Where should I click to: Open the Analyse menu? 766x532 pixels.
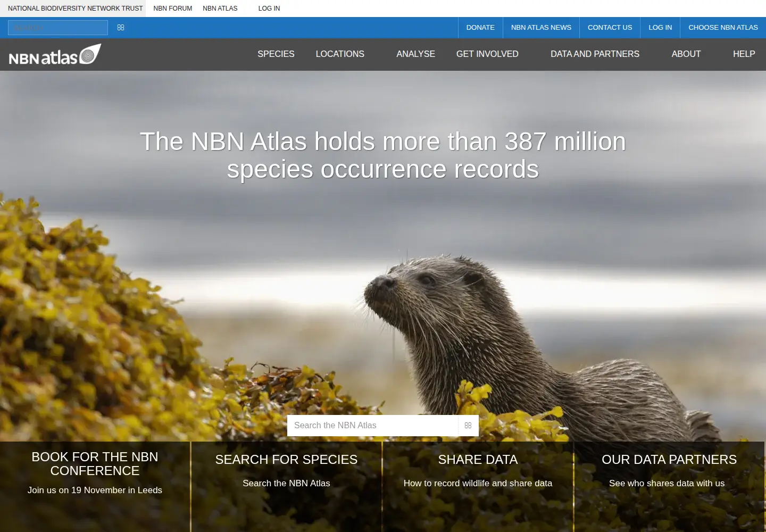point(415,54)
